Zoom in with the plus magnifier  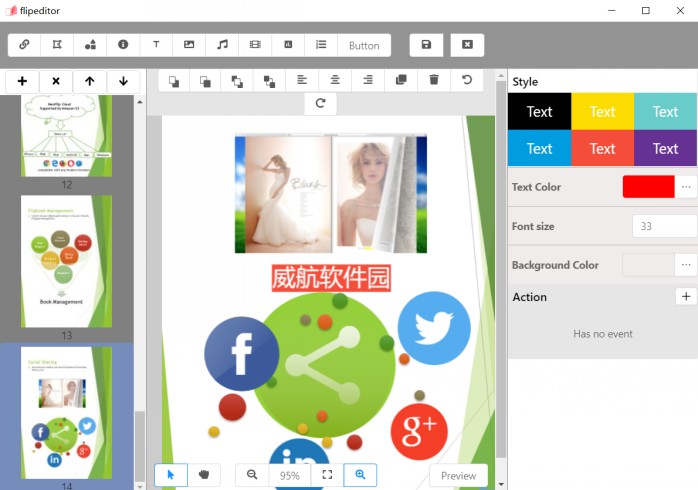click(x=360, y=475)
